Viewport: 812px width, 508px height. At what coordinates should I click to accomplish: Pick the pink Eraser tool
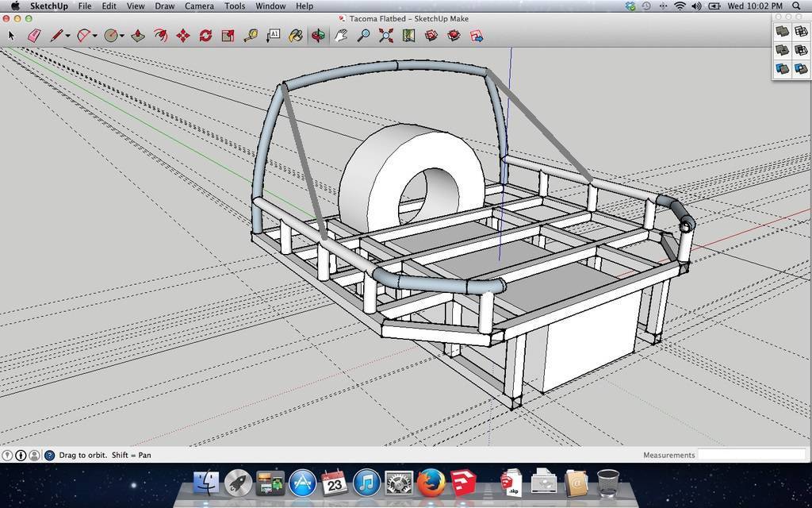[x=33, y=36]
